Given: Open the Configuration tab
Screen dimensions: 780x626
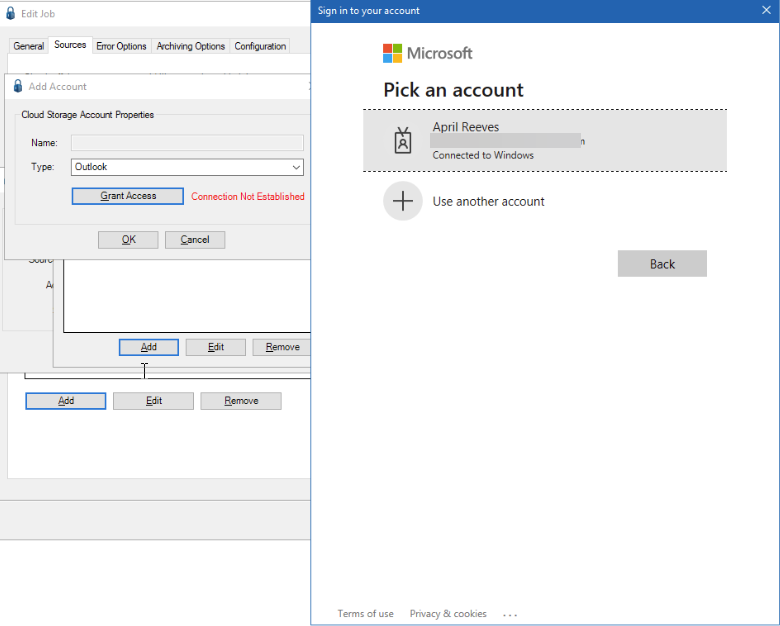Looking at the screenshot, I should [260, 46].
